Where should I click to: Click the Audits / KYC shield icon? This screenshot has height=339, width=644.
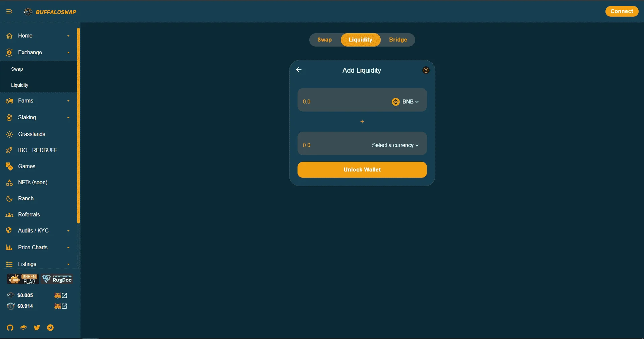pyautogui.click(x=9, y=230)
